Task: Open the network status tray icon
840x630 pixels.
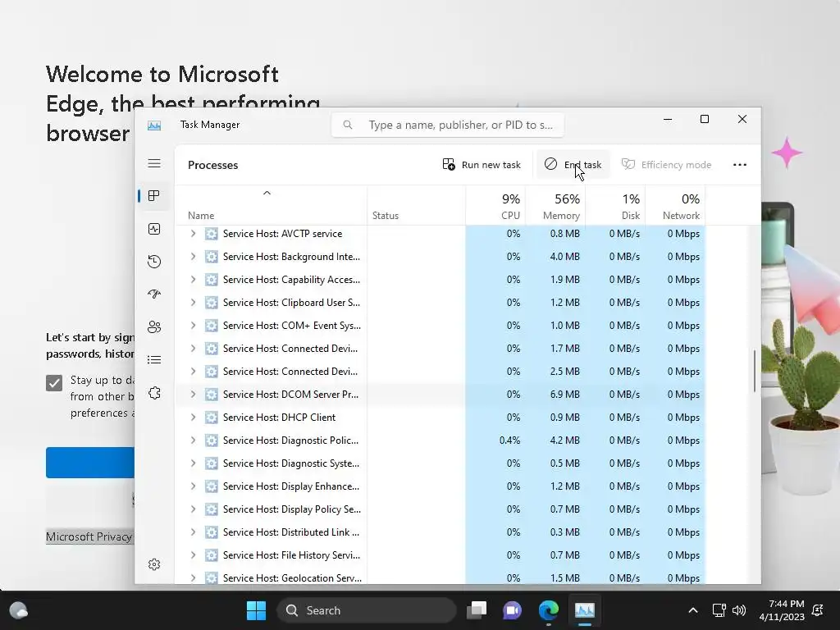Action: tap(719, 610)
